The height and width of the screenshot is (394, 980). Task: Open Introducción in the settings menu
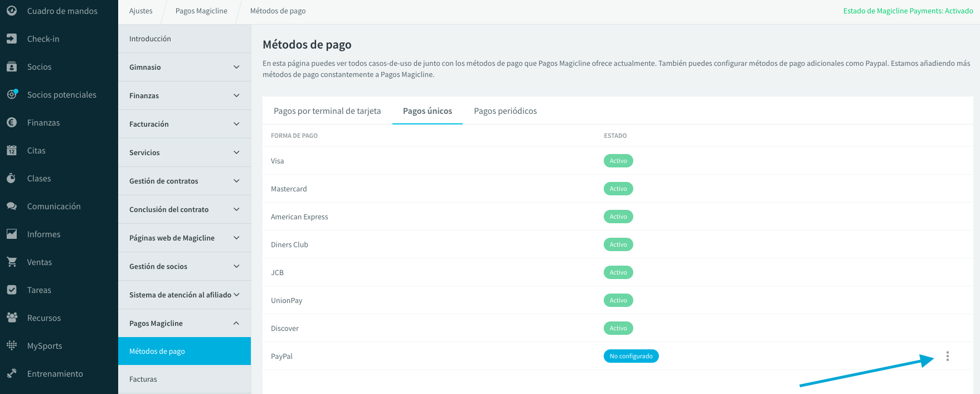pyautogui.click(x=185, y=39)
